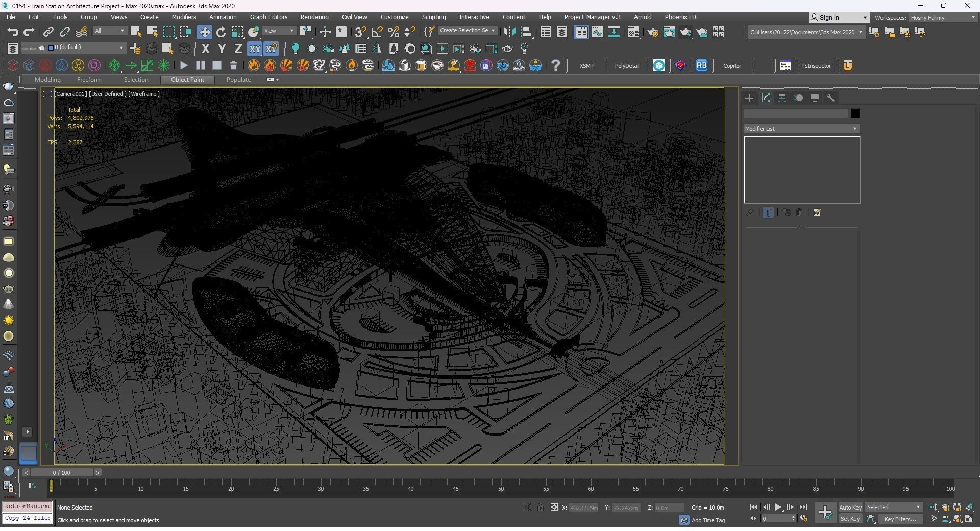Open the Graph Editors menu
980x531 pixels.
pyautogui.click(x=268, y=17)
